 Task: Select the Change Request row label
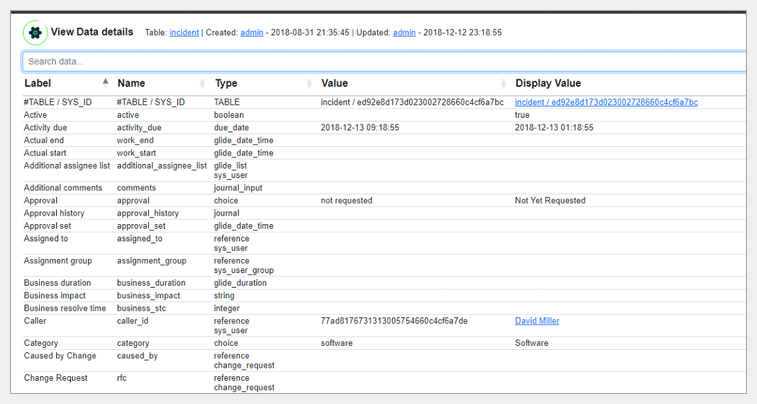tap(56, 378)
